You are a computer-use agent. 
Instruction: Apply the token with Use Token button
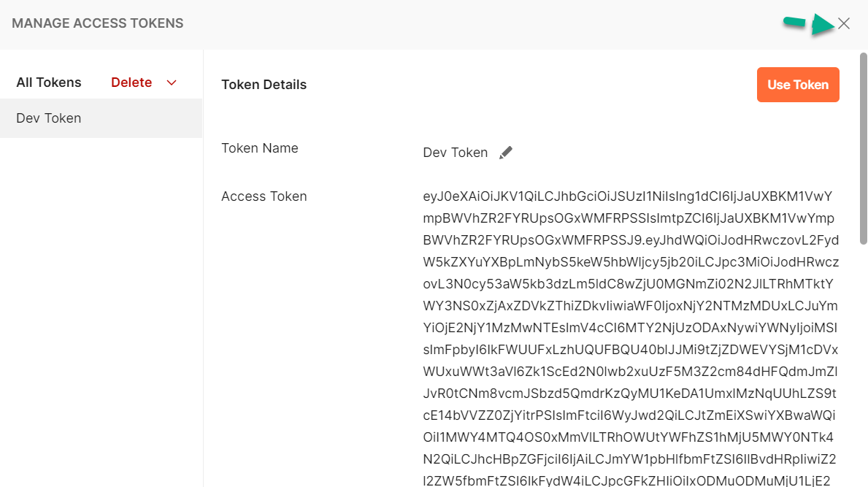click(798, 85)
